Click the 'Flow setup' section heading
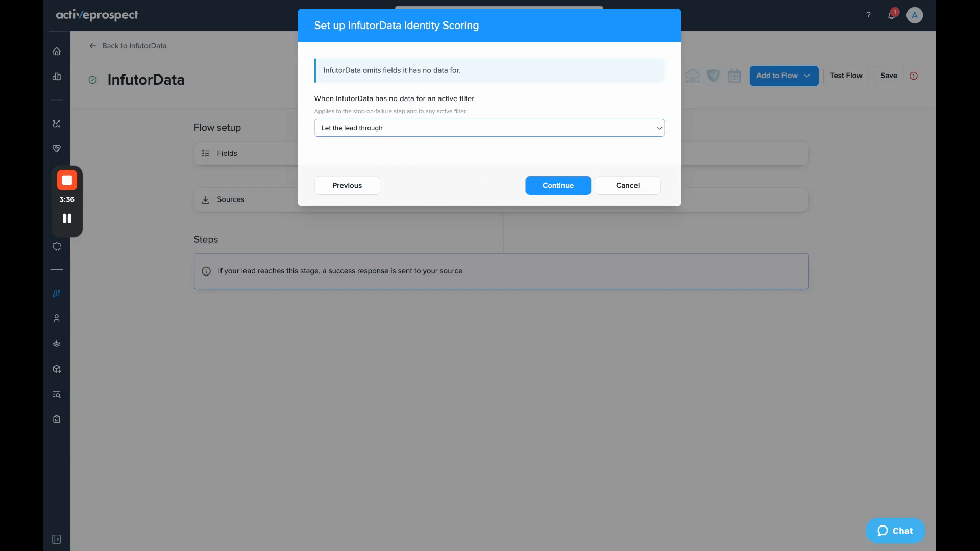Screen dimensions: 980x551 [217, 128]
